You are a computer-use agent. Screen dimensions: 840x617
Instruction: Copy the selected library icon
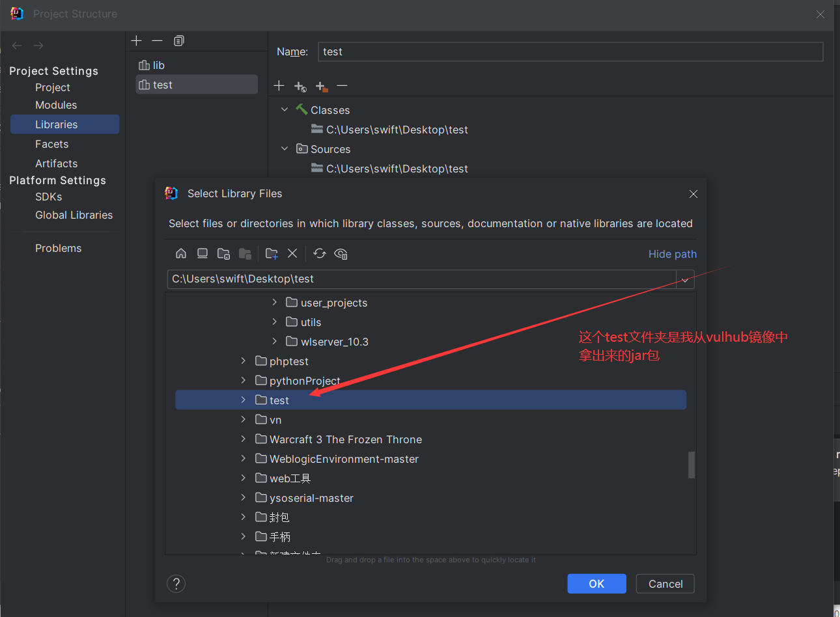point(178,40)
